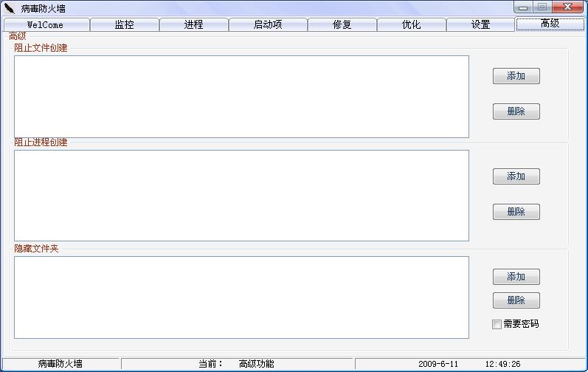588x372 pixels.
Task: Go to the 启动项 tab
Action: 268,24
